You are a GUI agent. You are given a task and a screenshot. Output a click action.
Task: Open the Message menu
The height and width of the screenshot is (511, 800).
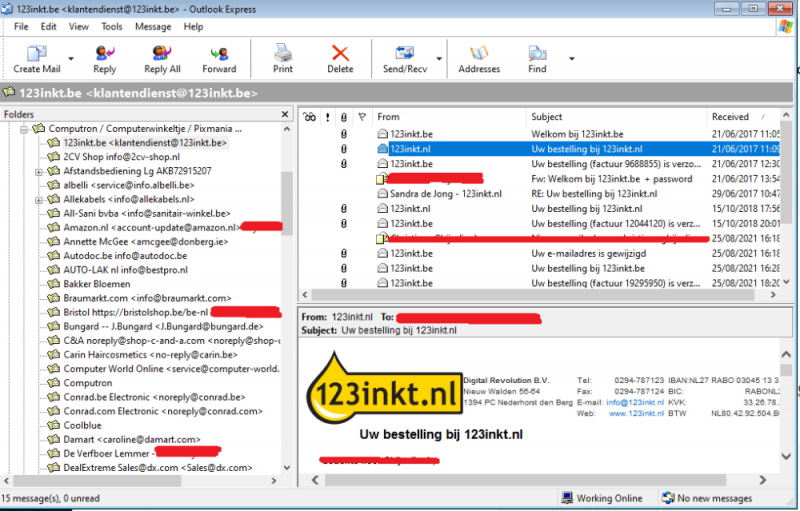[153, 26]
